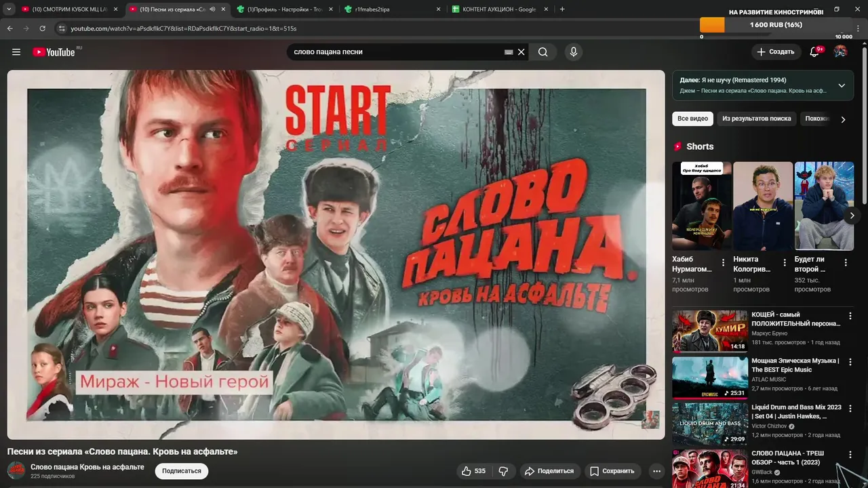Close the 'Песни из сериала' tab
This screenshot has width=868, height=488.
click(x=223, y=9)
